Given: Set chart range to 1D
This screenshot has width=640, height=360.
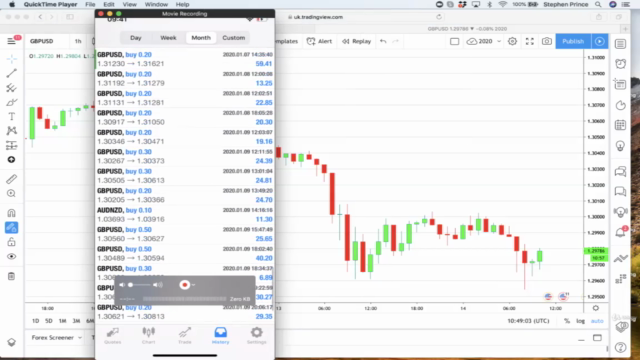Looking at the screenshot, I should point(36,321).
